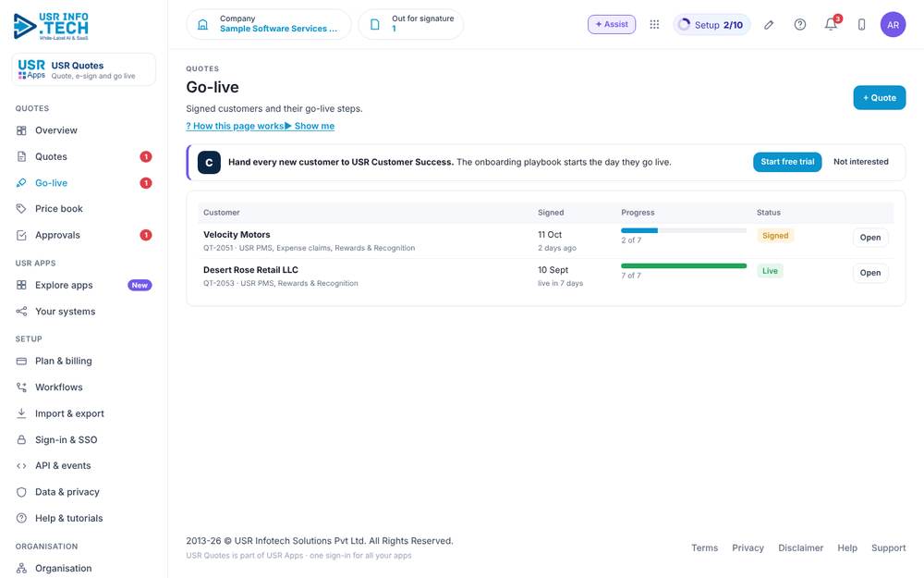Viewport: 924px width, 578px height.
Task: Open Desert Rose Retail LLC via Open button
Action: 869,273
